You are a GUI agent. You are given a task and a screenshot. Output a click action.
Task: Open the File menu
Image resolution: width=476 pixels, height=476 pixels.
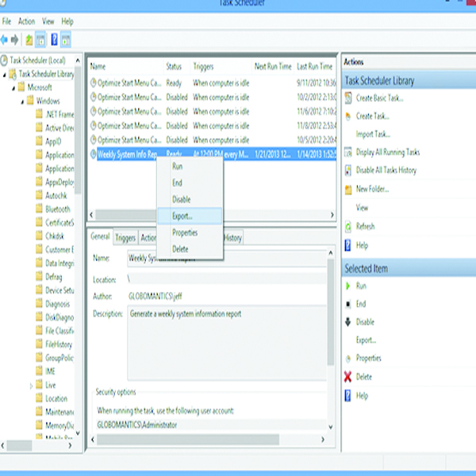pos(6,21)
